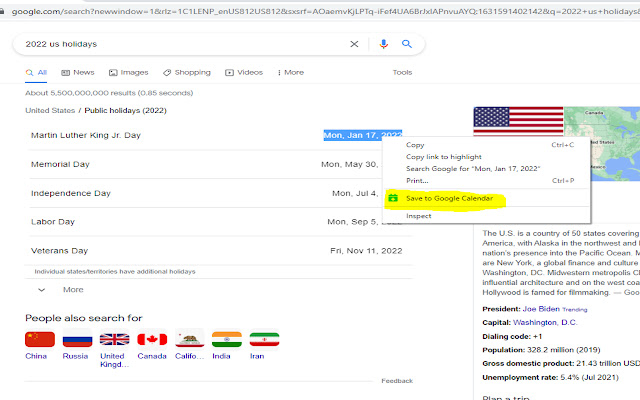Click the Public holidays (2022) breadcrumb
Viewport: 640px width, 400px height.
point(125,110)
